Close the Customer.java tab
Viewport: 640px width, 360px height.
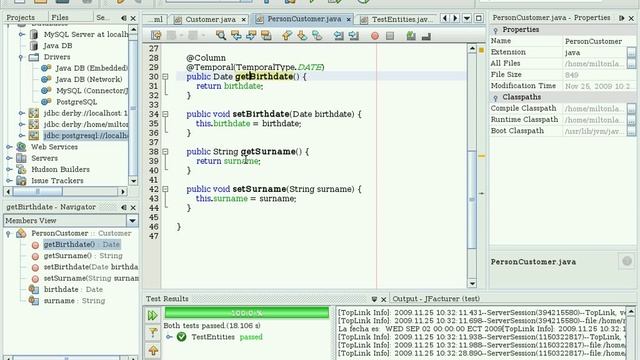244,20
